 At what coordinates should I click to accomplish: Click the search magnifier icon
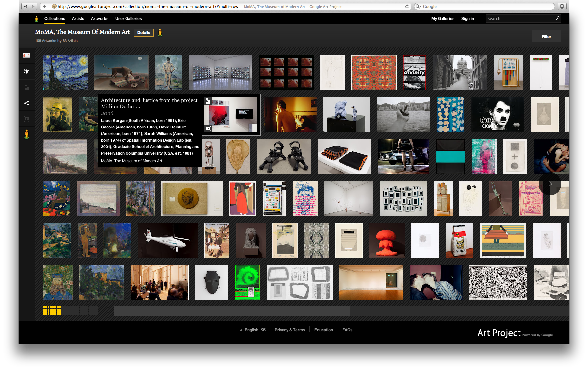[x=557, y=19]
